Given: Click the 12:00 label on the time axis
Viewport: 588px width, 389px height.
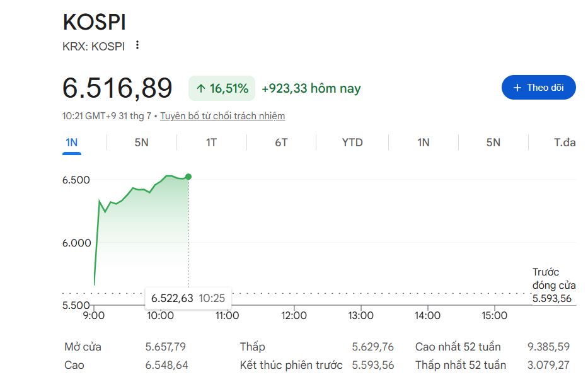Looking at the screenshot, I should (294, 315).
